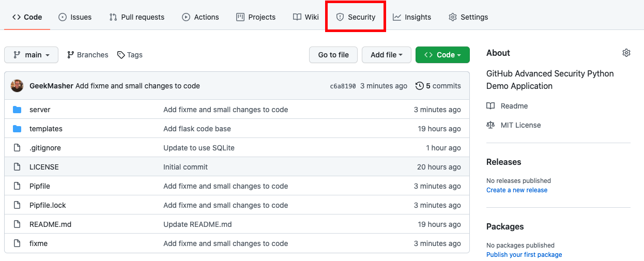Open the Readme link in About
The height and width of the screenshot is (261, 644).
click(514, 106)
